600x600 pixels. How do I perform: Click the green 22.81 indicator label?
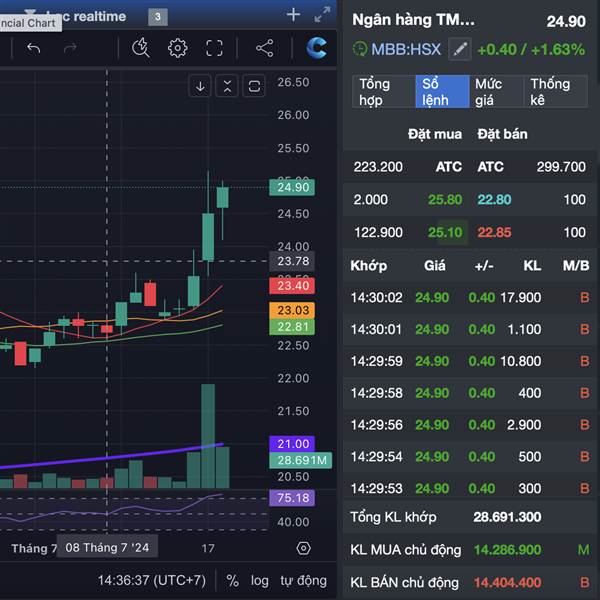(292, 327)
